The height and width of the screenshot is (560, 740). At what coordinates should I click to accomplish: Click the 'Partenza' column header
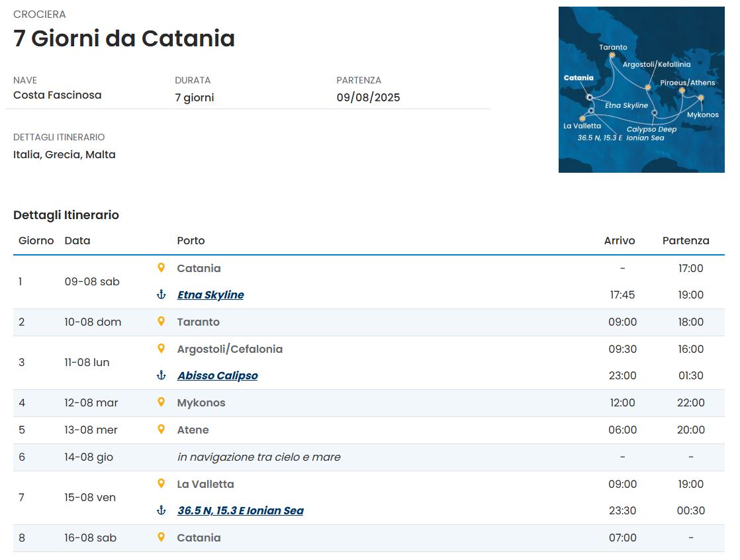click(x=686, y=240)
